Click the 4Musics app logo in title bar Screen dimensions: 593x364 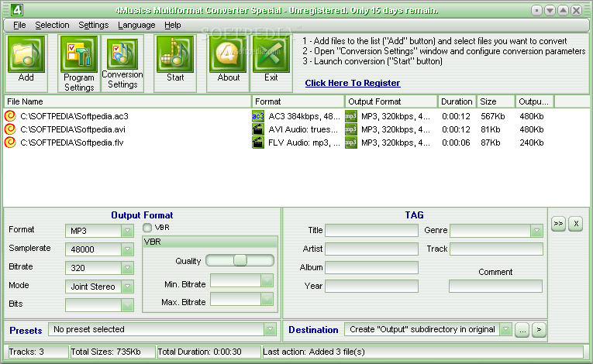(x=16, y=10)
